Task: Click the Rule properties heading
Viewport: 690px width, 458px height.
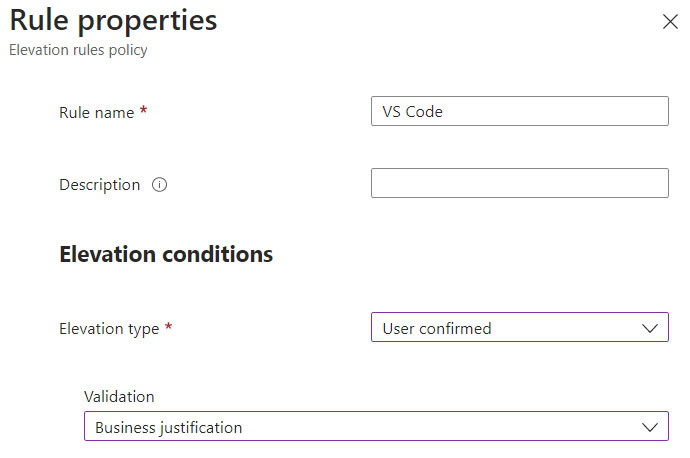Action: 113,20
